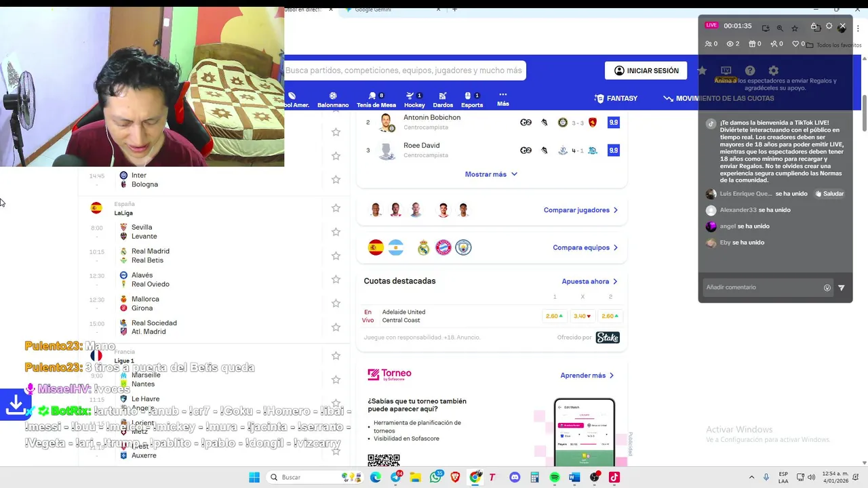Viewport: 868px width, 488px height.
Task: Click the gifts count icon
Action: [x=755, y=44]
